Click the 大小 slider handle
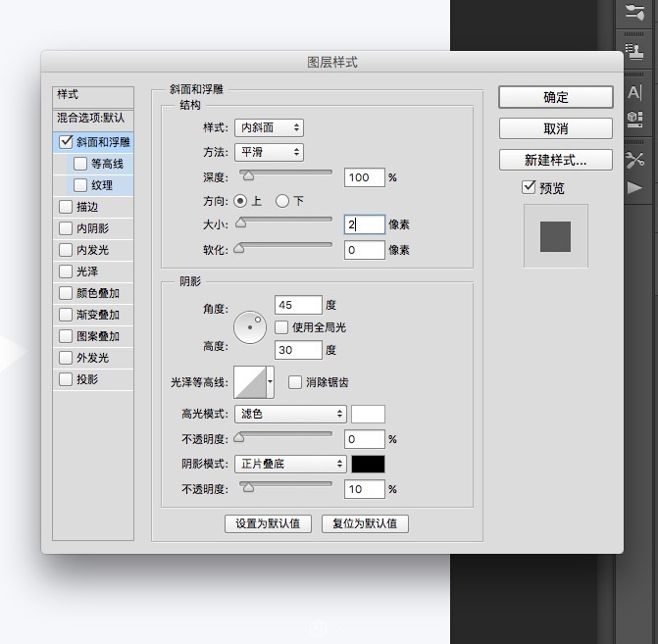This screenshot has height=644, width=658. click(240, 223)
